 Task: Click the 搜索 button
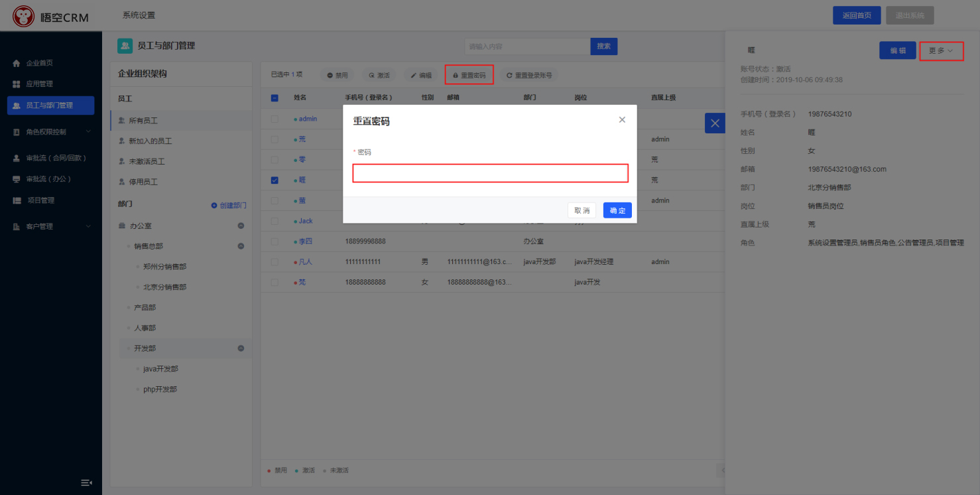604,46
